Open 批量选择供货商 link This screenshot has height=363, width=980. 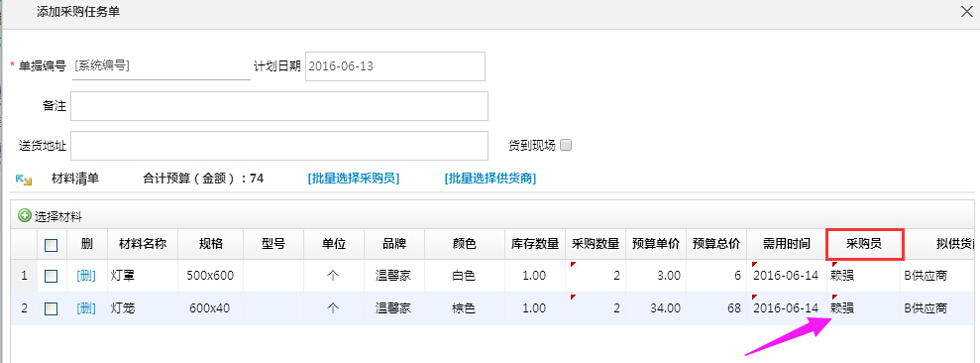[490, 179]
